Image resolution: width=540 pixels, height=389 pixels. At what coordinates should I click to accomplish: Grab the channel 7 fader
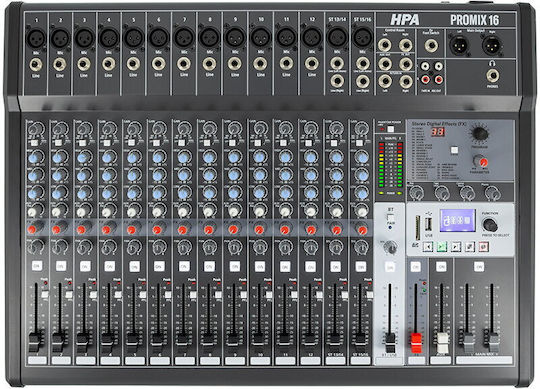(x=183, y=341)
